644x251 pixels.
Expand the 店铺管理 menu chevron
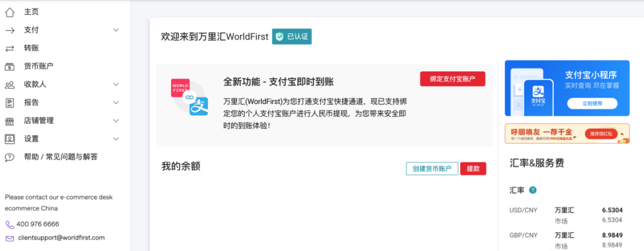click(116, 121)
